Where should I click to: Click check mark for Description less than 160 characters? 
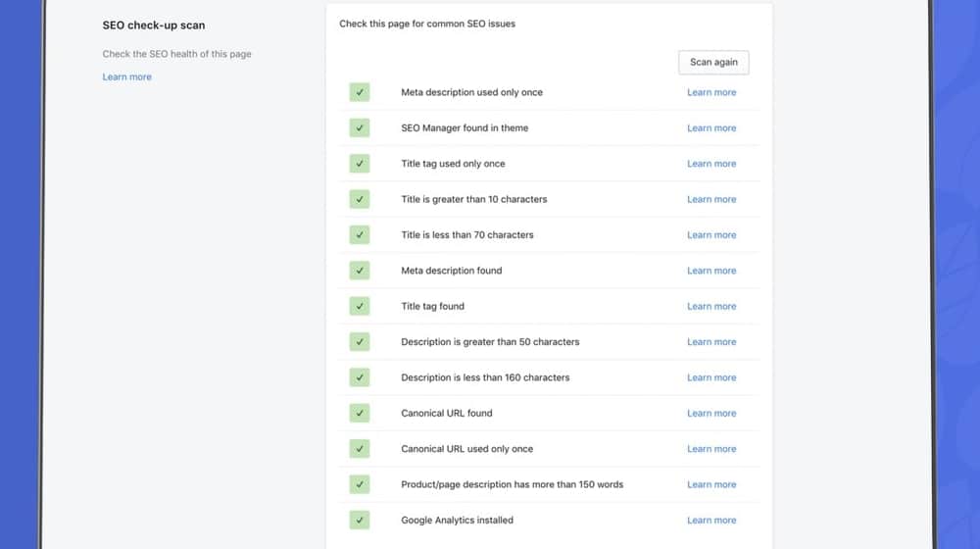pyautogui.click(x=360, y=377)
